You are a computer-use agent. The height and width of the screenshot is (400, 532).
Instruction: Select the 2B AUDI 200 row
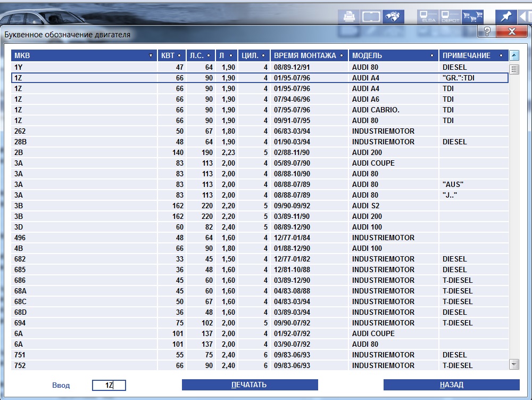(260, 152)
